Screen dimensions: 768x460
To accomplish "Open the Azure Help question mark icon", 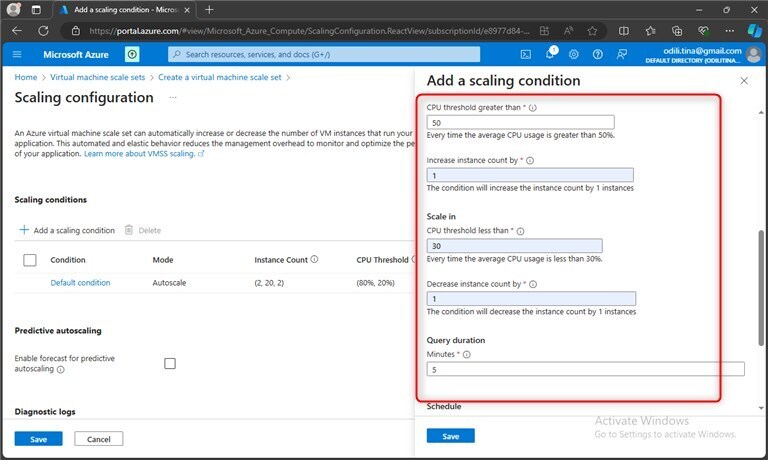I will pyautogui.click(x=598, y=54).
